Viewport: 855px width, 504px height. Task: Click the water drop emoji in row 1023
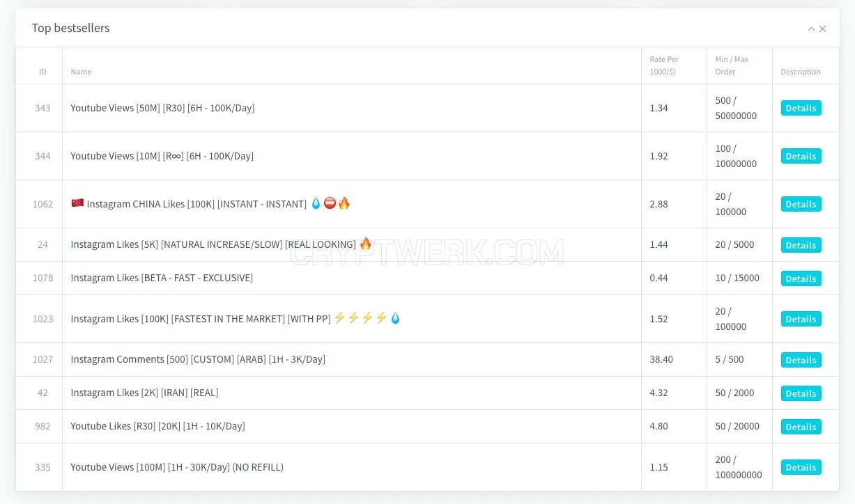[x=395, y=318]
